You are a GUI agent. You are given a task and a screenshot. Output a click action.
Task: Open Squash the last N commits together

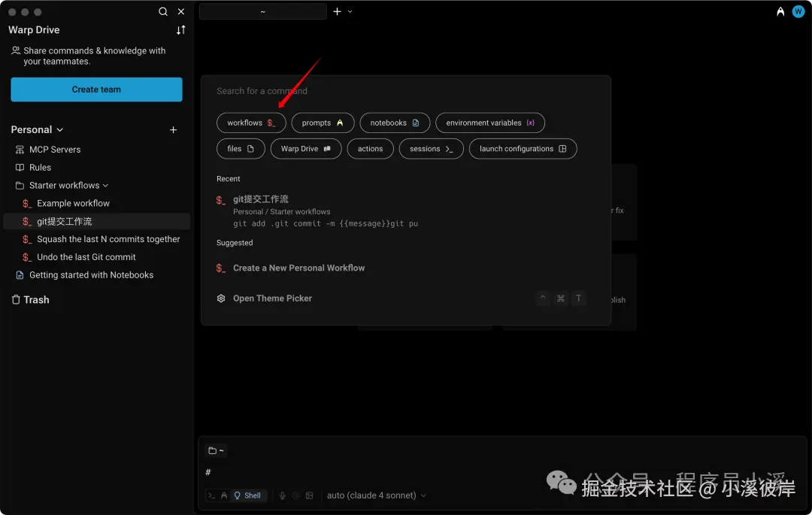pos(108,239)
